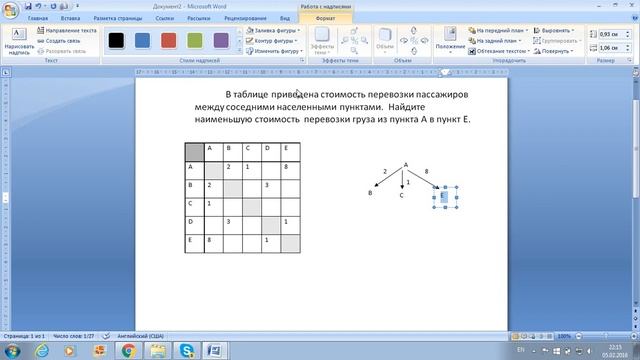Image resolution: width=640 pixels, height=360 pixels.
Task: Click На задний план (send to back)
Action: [x=495, y=41]
